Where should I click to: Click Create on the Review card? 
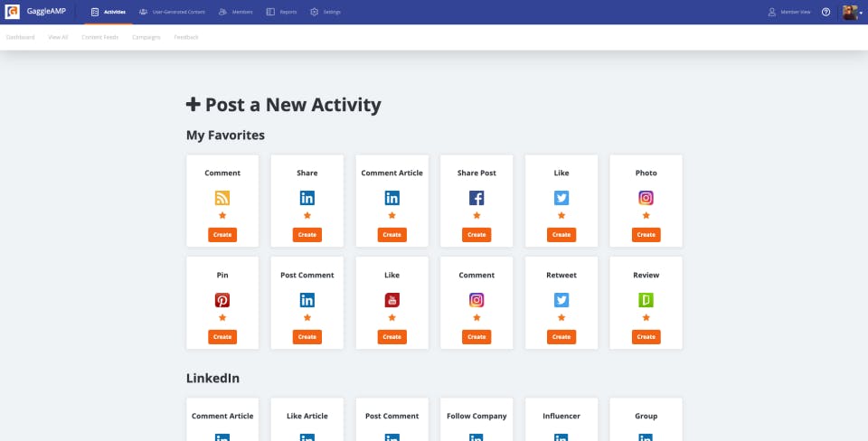click(646, 337)
